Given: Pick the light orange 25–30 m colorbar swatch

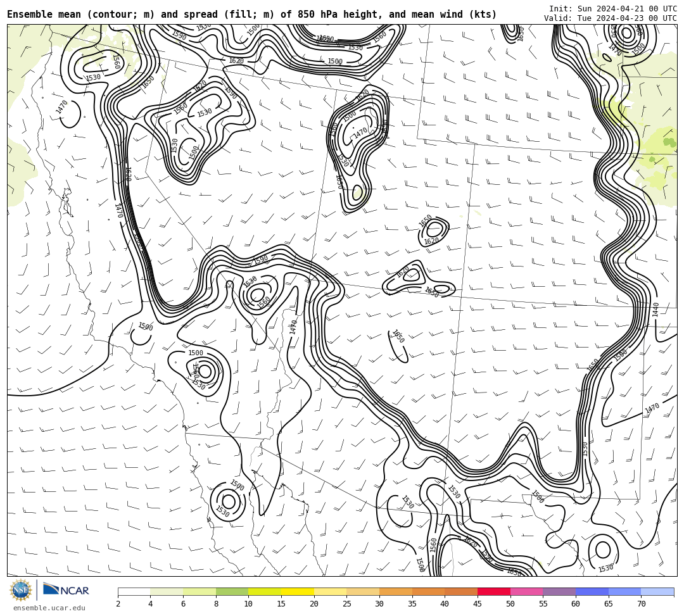Looking at the screenshot, I should (363, 591).
